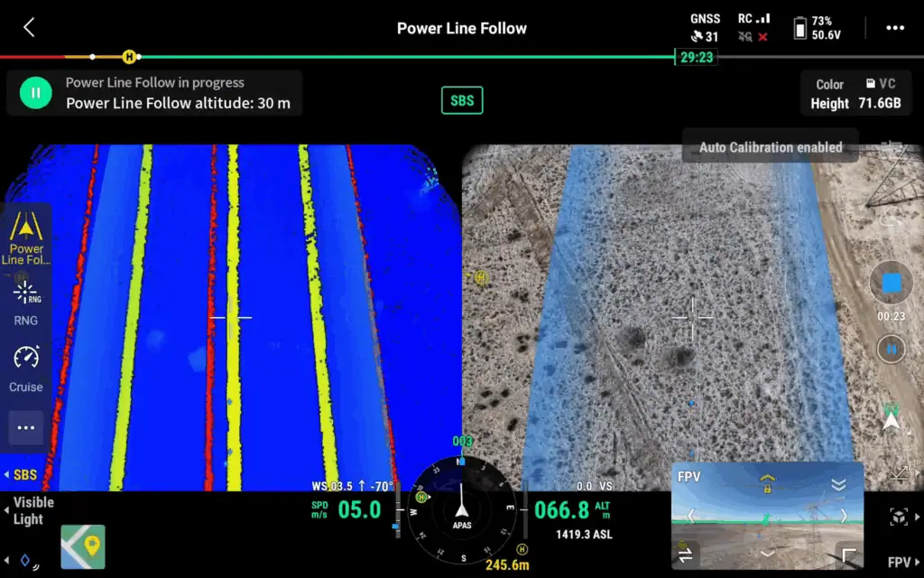The image size is (924, 578).
Task: Click the "05.0" speed readout
Action: tap(359, 509)
